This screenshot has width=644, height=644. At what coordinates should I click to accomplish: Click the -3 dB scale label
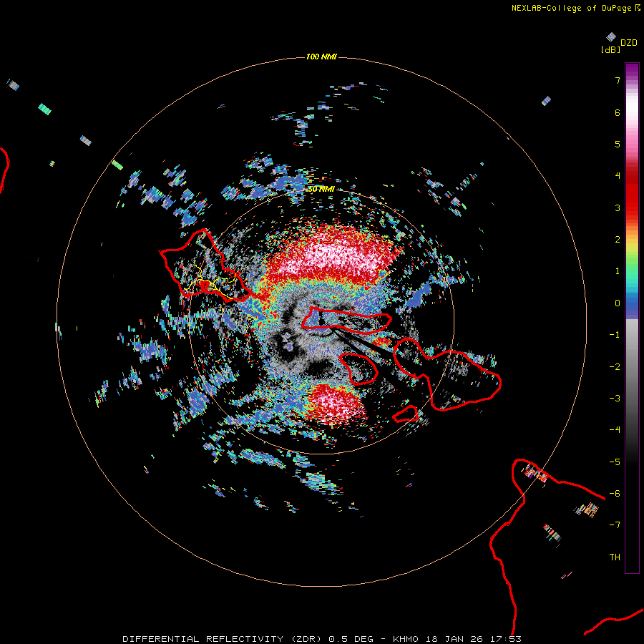click(615, 399)
